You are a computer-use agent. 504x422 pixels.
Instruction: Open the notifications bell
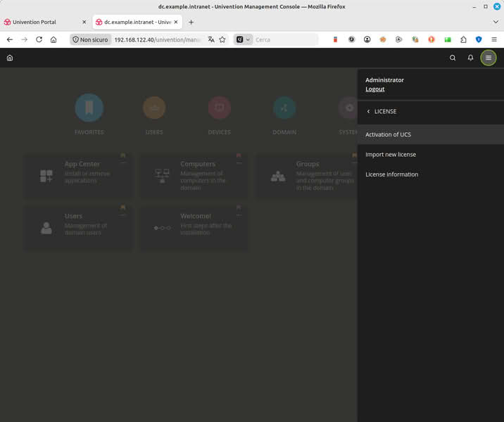(x=470, y=58)
